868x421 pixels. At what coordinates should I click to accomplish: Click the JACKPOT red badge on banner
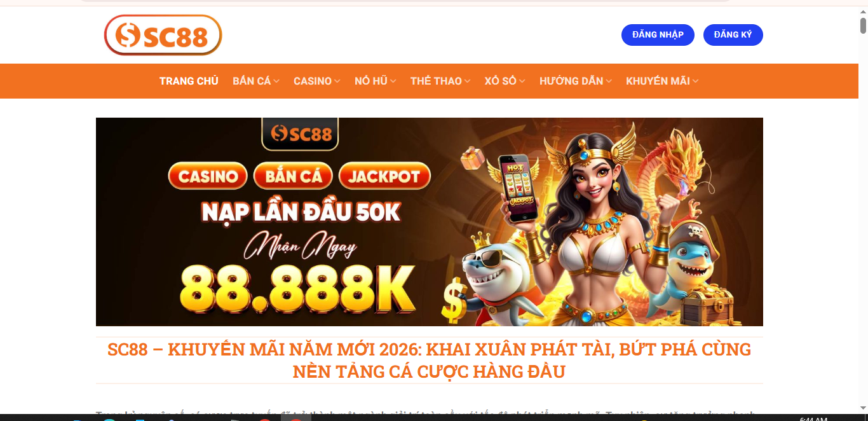click(x=384, y=176)
